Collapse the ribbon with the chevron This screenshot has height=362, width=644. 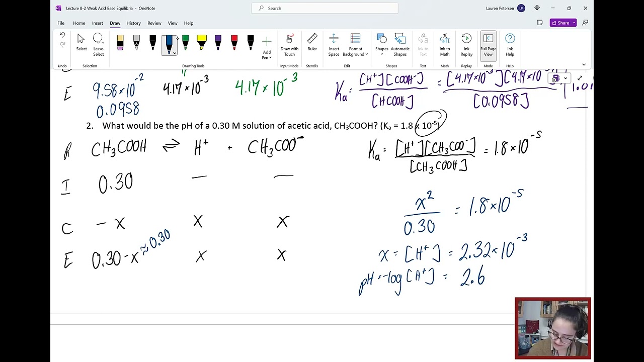[x=584, y=64]
